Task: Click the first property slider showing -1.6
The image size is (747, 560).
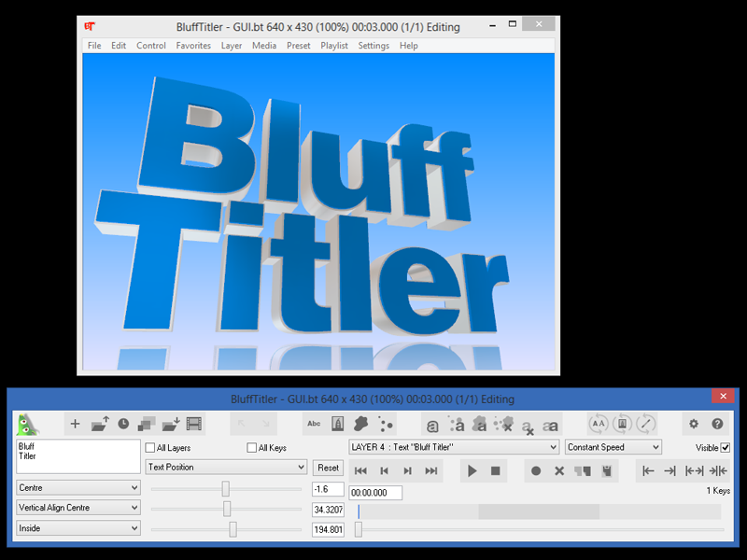Action: pyautogui.click(x=226, y=488)
